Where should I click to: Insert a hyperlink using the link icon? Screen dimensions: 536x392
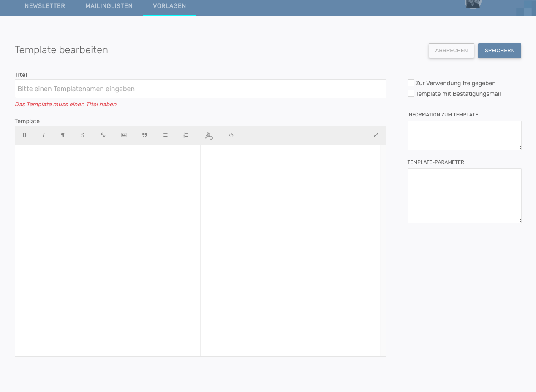coord(103,135)
